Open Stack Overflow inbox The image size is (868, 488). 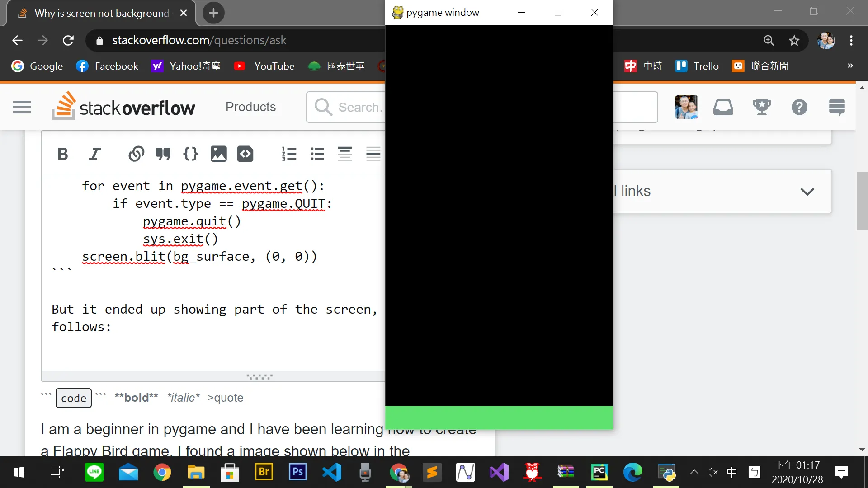723,107
